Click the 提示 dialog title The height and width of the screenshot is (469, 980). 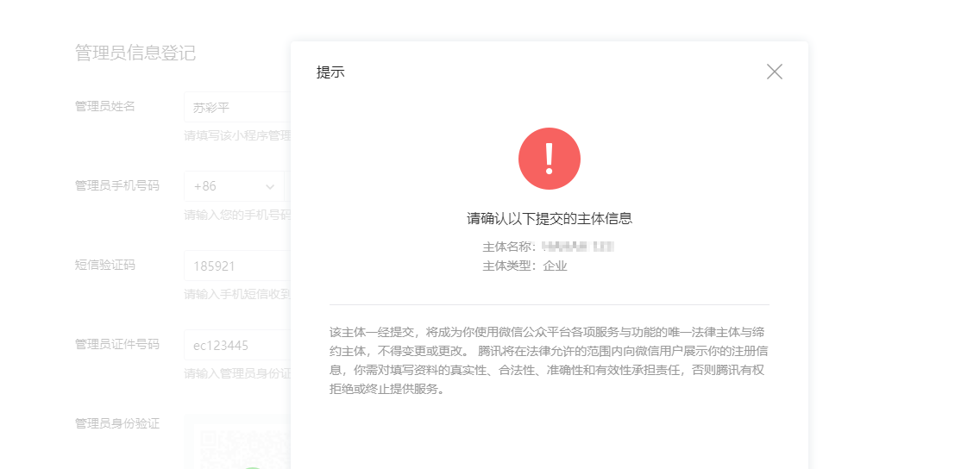[x=330, y=72]
